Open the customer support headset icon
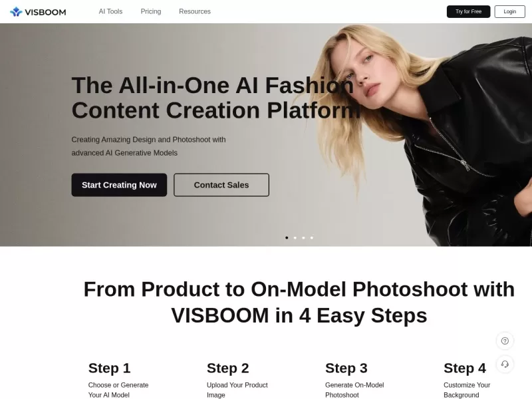 click(x=505, y=364)
